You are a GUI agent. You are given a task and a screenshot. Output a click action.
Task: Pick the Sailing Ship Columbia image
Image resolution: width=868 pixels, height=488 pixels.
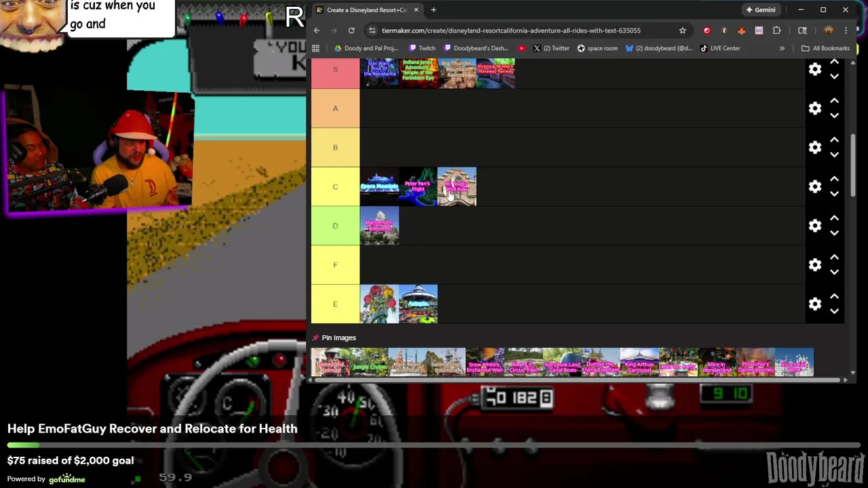click(x=446, y=362)
